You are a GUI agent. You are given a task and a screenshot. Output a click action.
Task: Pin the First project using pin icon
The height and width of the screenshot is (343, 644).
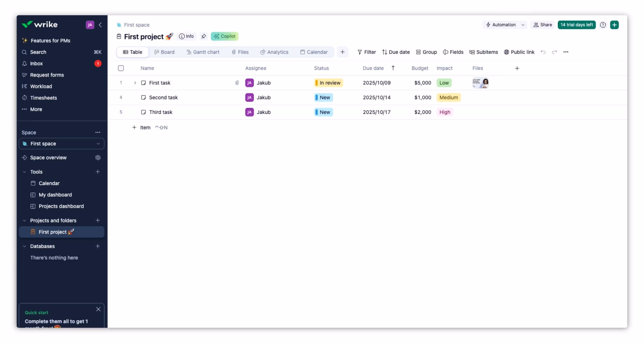204,36
